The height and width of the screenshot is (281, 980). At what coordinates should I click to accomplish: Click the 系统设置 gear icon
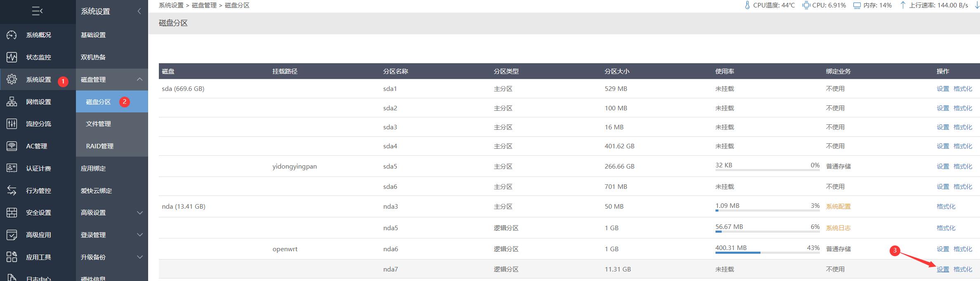pos(12,79)
